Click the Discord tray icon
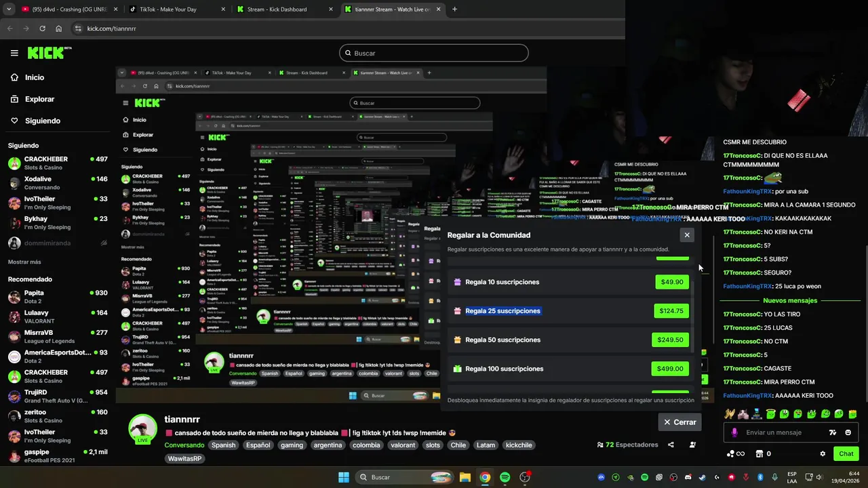The width and height of the screenshot is (868, 488). 688,477
